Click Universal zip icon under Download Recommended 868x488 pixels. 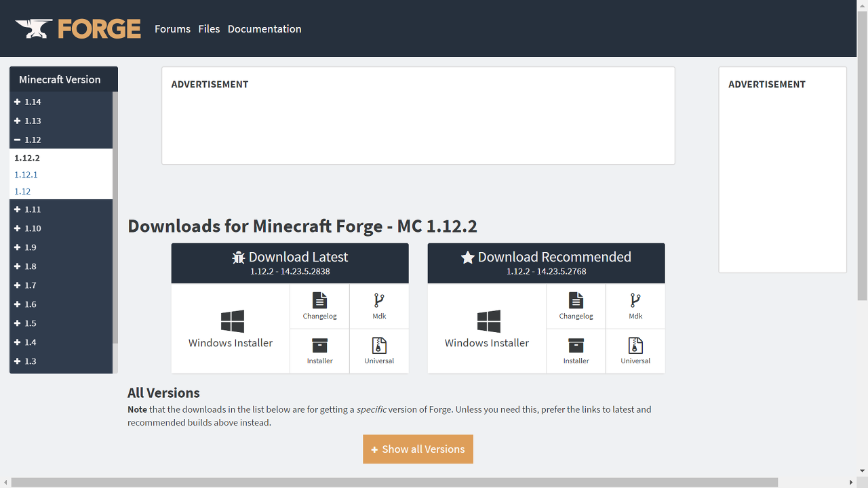point(635,345)
